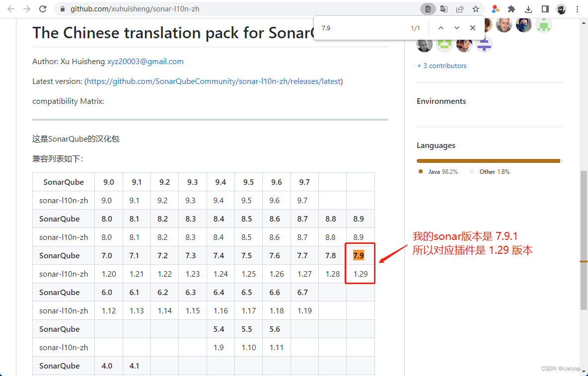Go forward to the next page
This screenshot has width=588, height=376.
pos(27,9)
